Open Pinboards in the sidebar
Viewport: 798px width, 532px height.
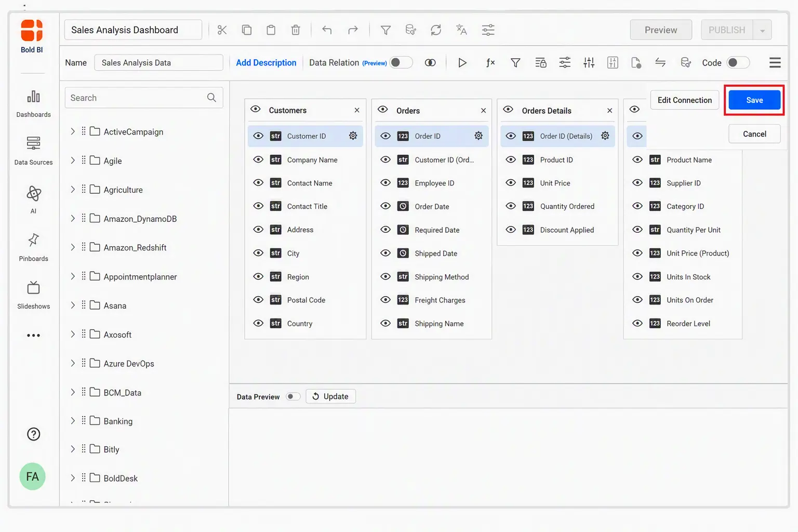(x=33, y=247)
